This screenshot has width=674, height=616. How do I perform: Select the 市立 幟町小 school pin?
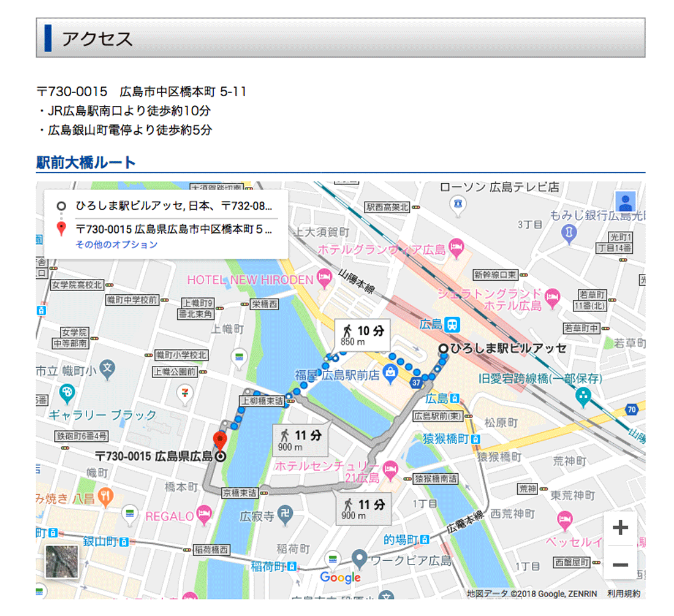pos(107,370)
